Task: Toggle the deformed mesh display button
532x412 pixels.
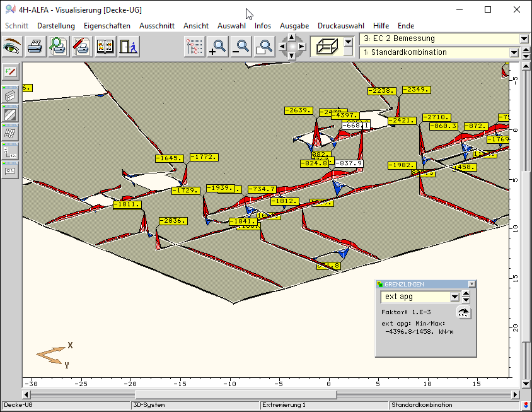Action: pos(11,133)
